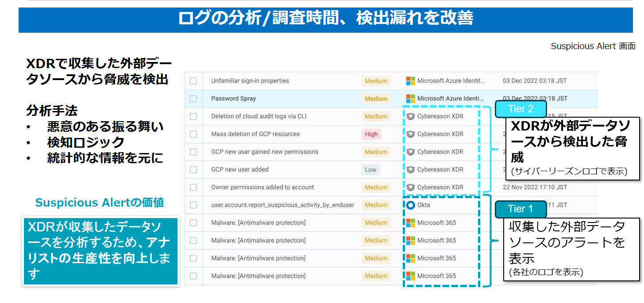Click Cybereason logo in GCP new user added row
The image size is (644, 303).
411,169
